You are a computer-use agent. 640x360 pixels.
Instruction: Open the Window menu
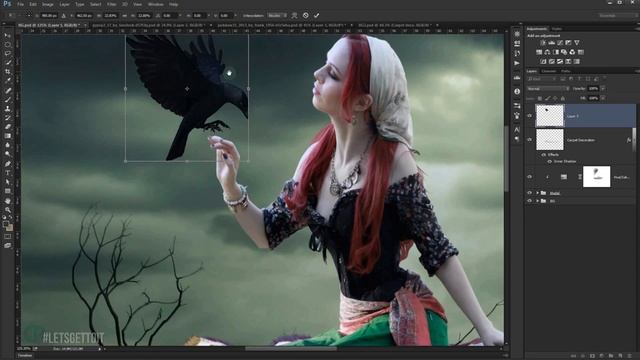point(156,4)
